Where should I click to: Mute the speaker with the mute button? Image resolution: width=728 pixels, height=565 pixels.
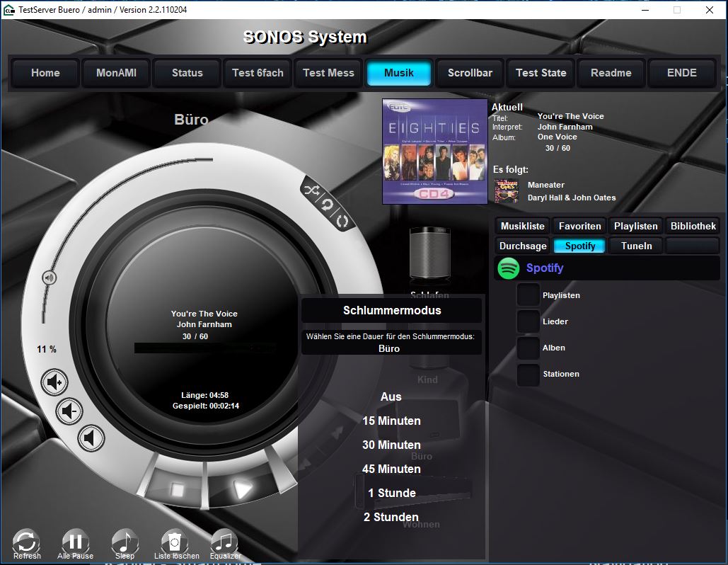tap(91, 438)
